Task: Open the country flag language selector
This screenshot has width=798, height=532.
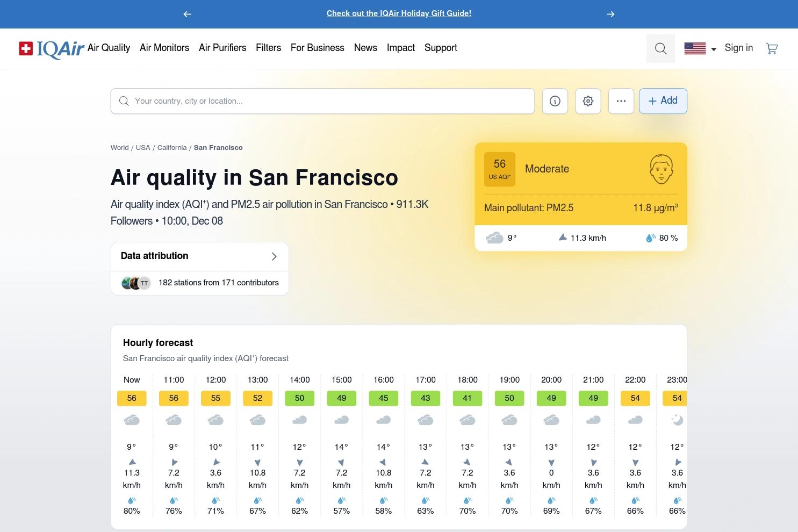Action: coord(700,48)
